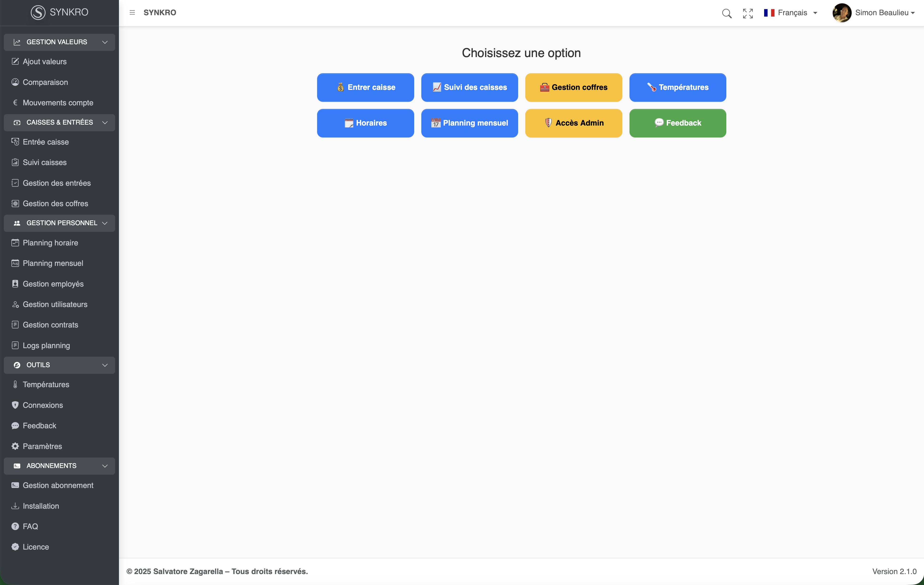
Task: Open Installation via the download icon
Action: coord(15,506)
